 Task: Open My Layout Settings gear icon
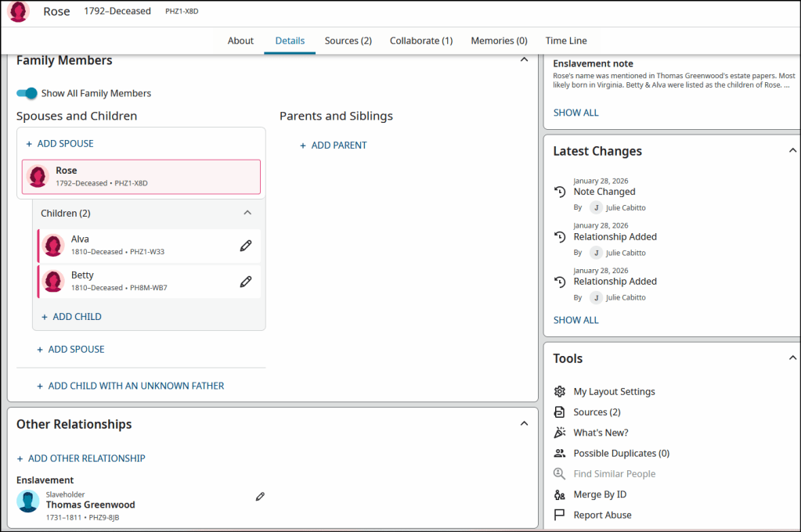tap(559, 392)
